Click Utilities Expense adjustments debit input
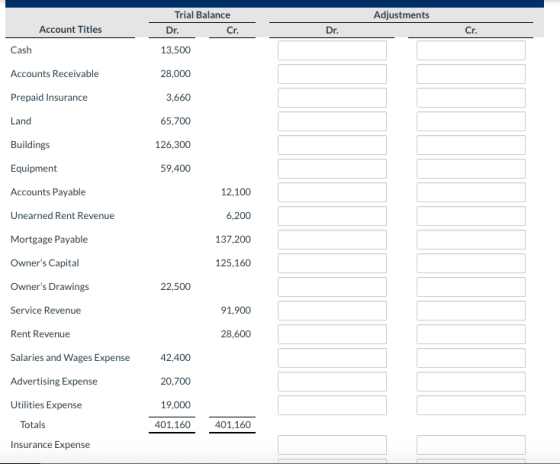 (x=332, y=405)
